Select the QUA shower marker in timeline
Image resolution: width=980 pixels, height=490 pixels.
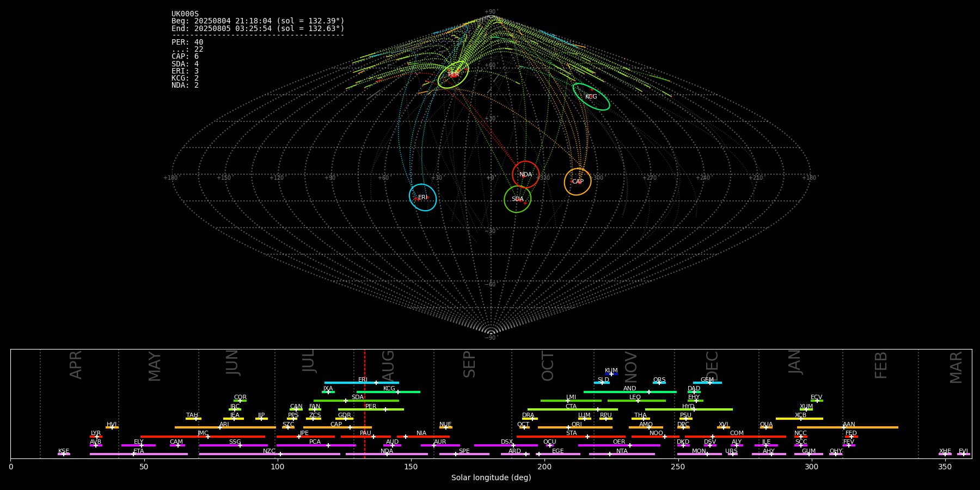coord(766,427)
